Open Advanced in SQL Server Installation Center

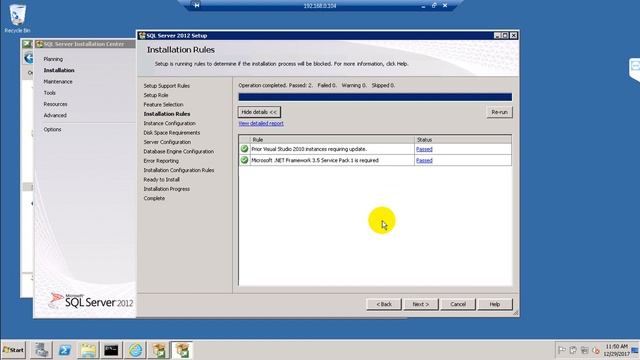click(55, 116)
